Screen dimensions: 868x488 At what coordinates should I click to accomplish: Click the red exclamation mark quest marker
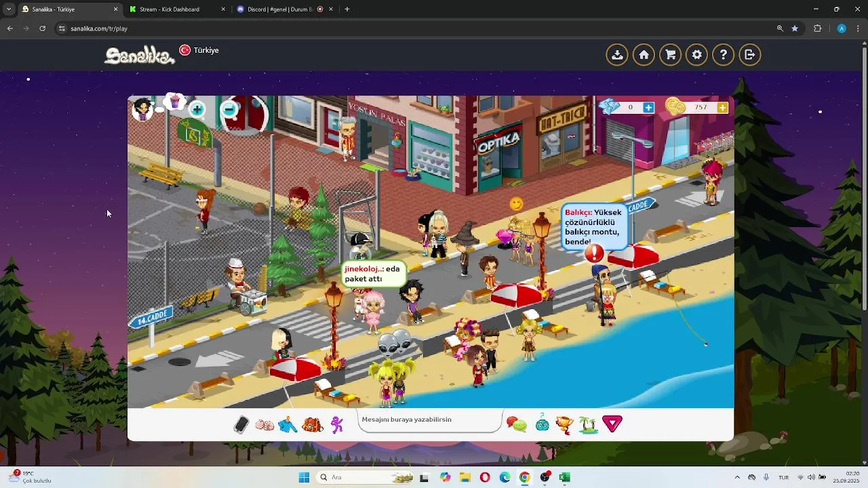[594, 253]
